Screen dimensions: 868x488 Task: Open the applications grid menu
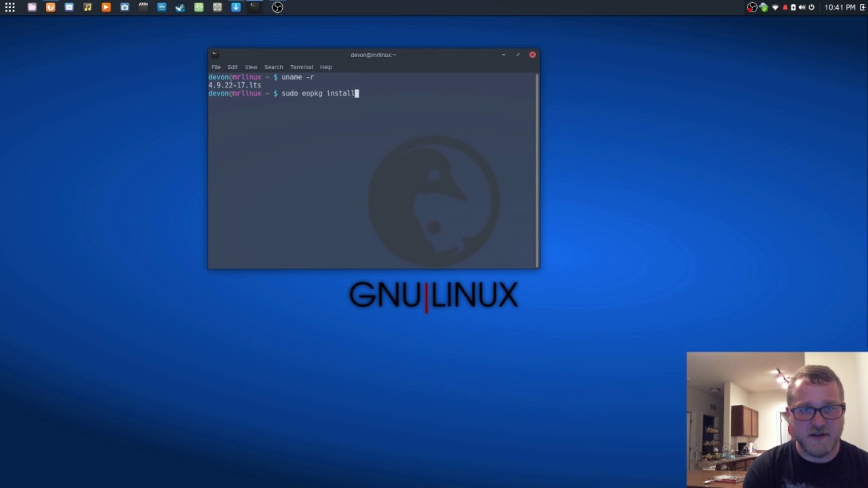pyautogui.click(x=10, y=7)
